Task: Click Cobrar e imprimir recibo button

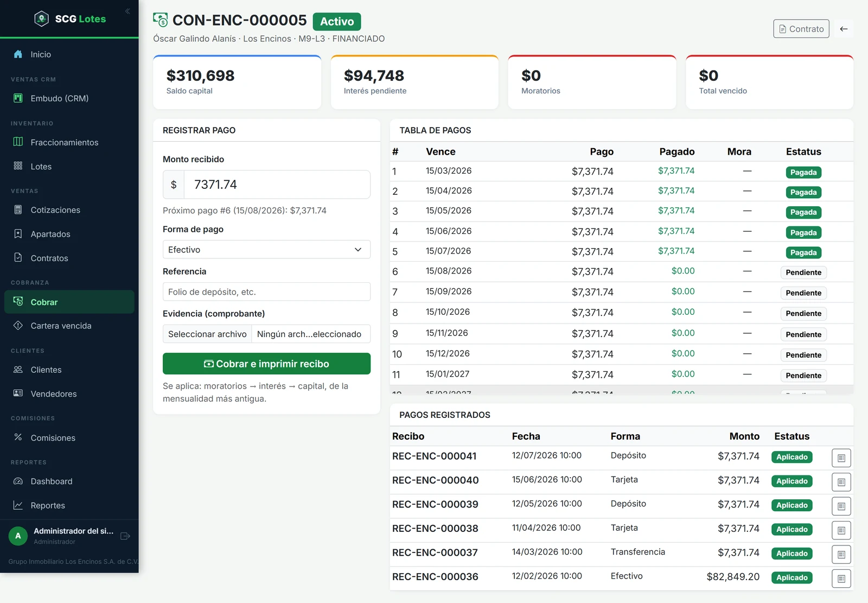Action: click(266, 364)
